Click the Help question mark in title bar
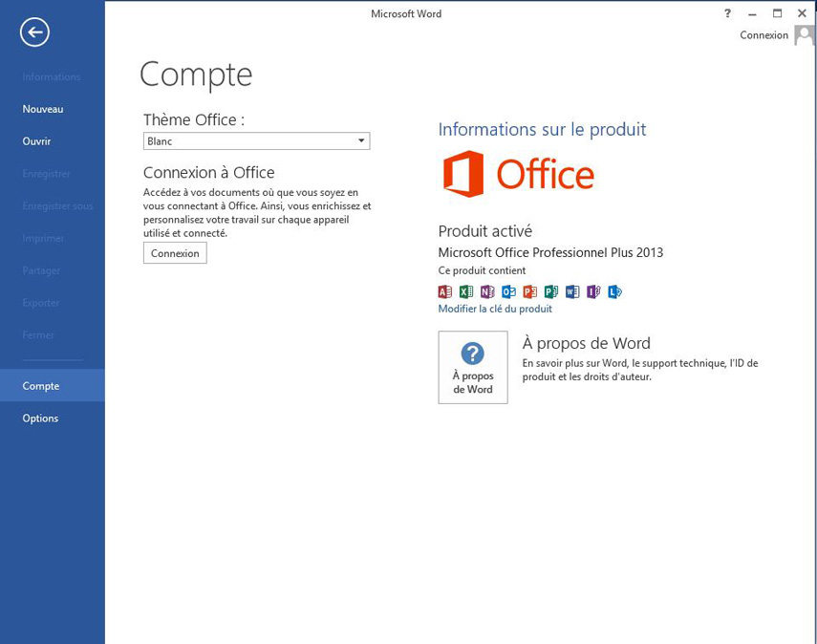This screenshot has height=644, width=817. pos(728,13)
